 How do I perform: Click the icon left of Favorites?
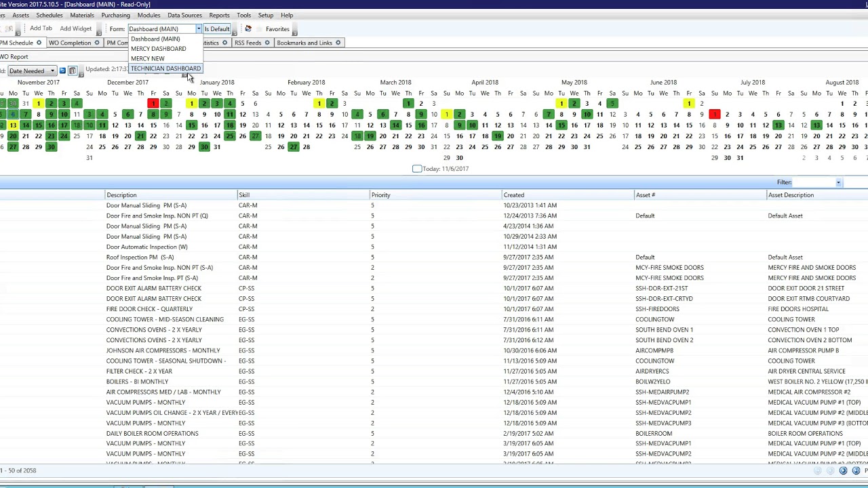[x=248, y=29]
